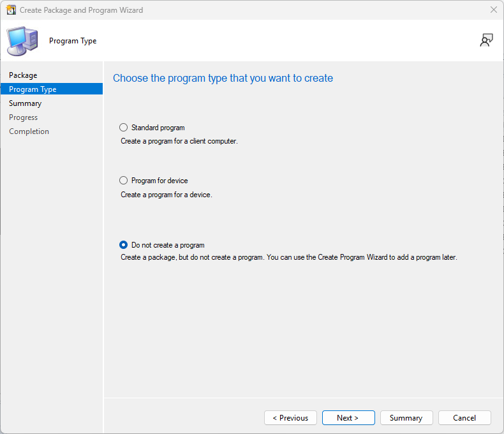504x434 pixels.
Task: Select the Standard program radio button
Action: click(x=124, y=128)
